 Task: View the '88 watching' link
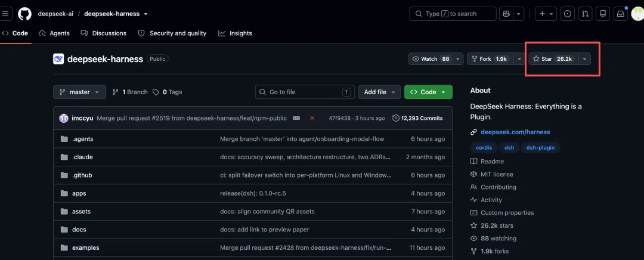click(493, 238)
